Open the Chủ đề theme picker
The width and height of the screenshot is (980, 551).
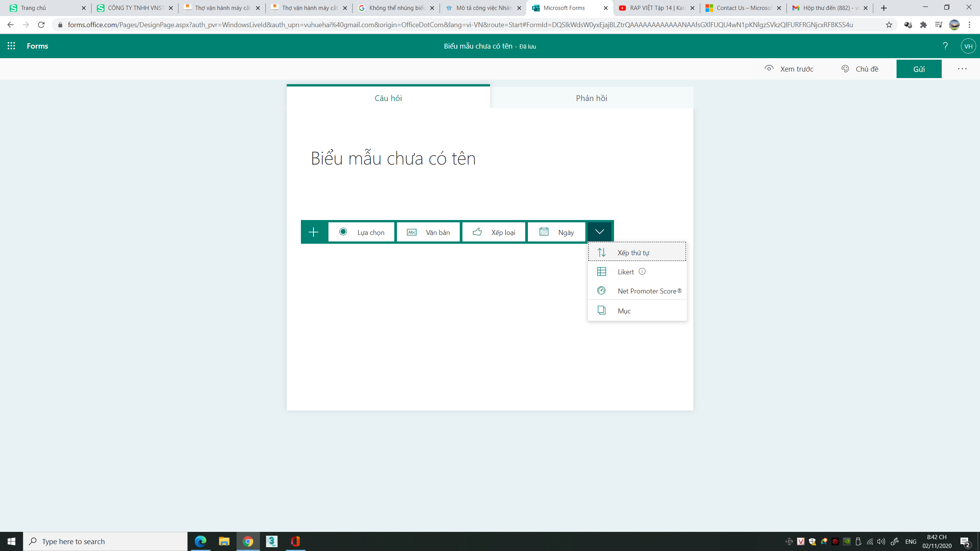(860, 69)
